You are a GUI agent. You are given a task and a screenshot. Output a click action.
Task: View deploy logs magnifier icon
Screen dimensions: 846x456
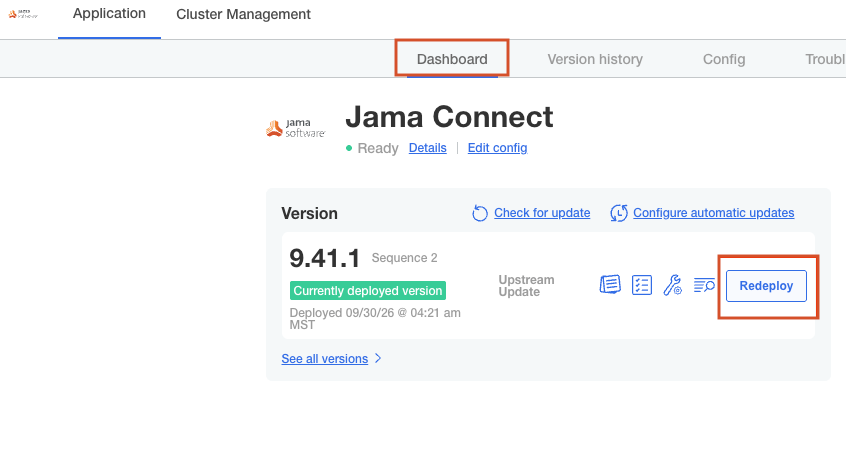704,285
